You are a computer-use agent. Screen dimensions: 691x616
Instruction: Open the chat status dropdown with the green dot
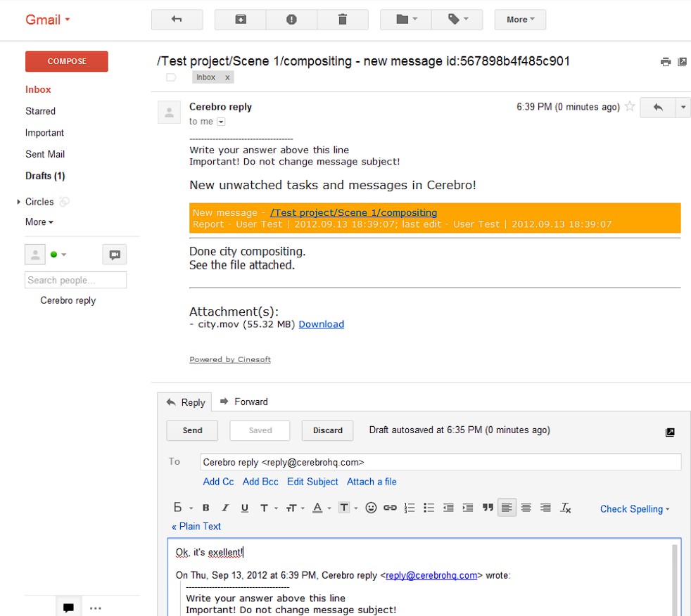(58, 255)
